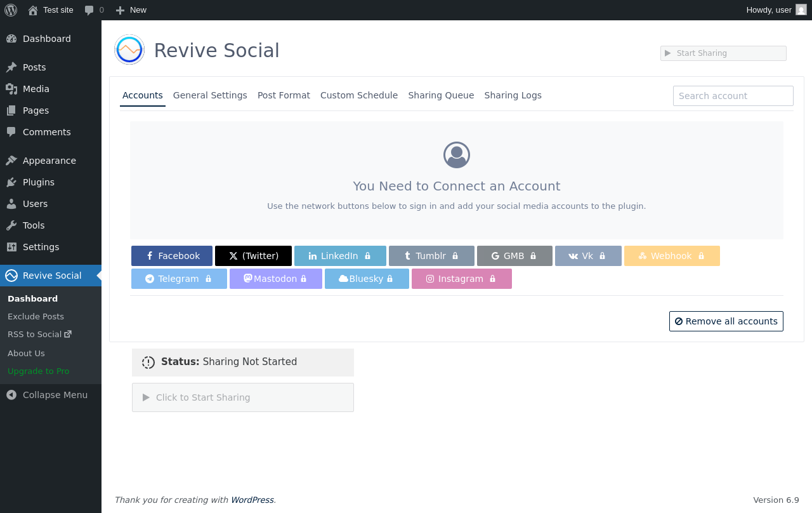The image size is (812, 513).
Task: Click the user avatar next to Howdy
Action: (801, 10)
